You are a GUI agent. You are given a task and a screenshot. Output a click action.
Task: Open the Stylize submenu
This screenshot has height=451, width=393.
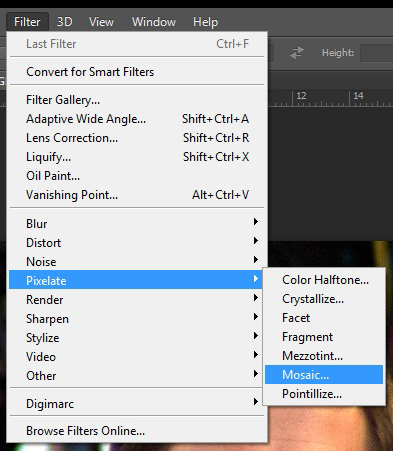[x=137, y=338]
